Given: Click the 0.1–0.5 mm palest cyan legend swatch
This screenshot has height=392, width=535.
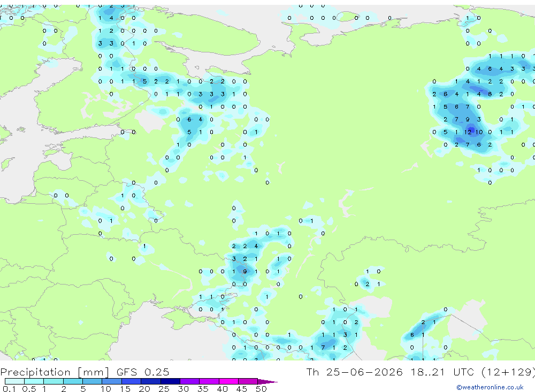Looking at the screenshot, I should pyautogui.click(x=14, y=381).
